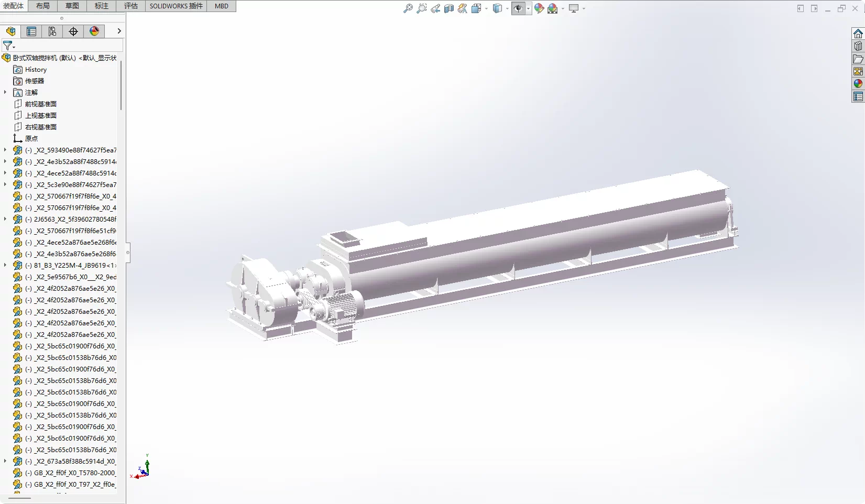Viewport: 865px width, 504px height.
Task: Return to the Previous View
Action: [435, 8]
